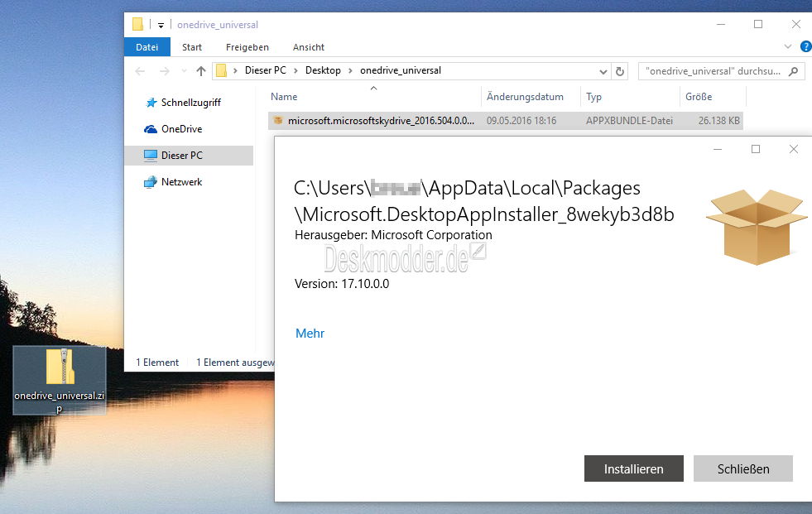The width and height of the screenshot is (812, 514).
Task: Click the search magnifier icon
Action: (793, 71)
